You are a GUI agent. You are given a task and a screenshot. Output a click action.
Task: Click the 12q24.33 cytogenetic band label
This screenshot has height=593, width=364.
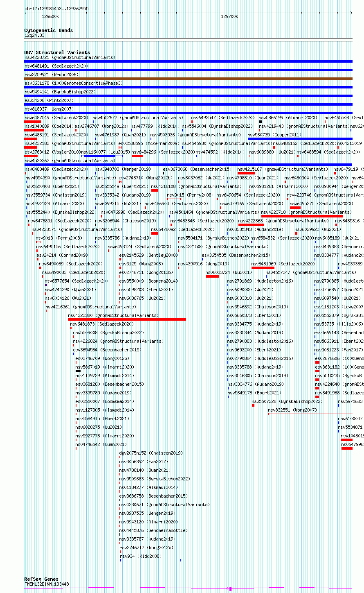click(34, 36)
